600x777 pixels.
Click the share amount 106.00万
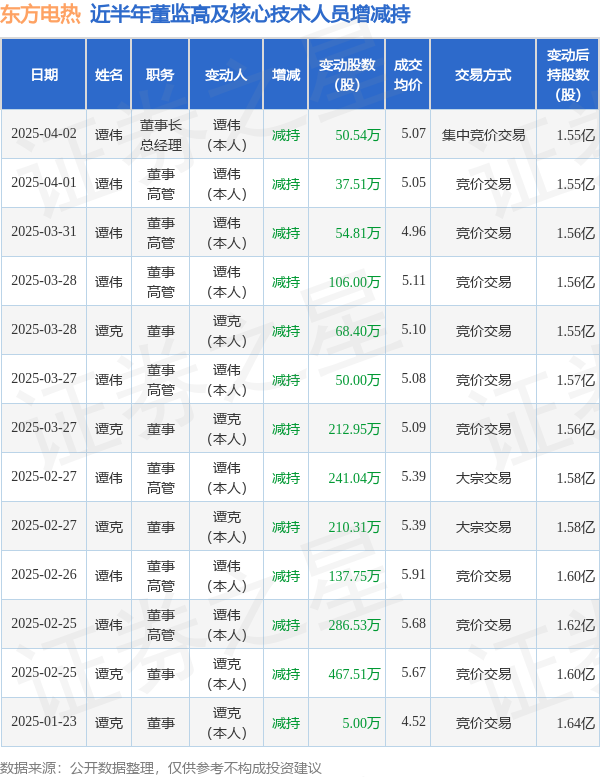pos(354,282)
